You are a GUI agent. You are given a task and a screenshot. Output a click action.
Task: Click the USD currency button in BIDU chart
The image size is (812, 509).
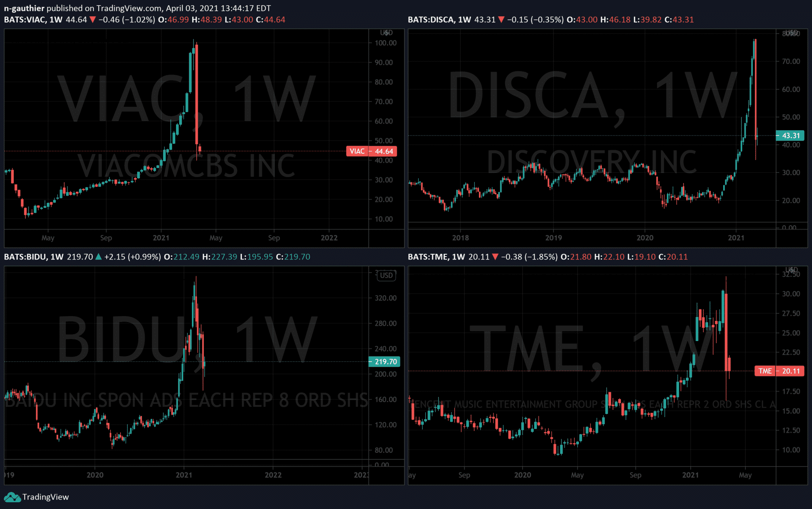point(386,275)
